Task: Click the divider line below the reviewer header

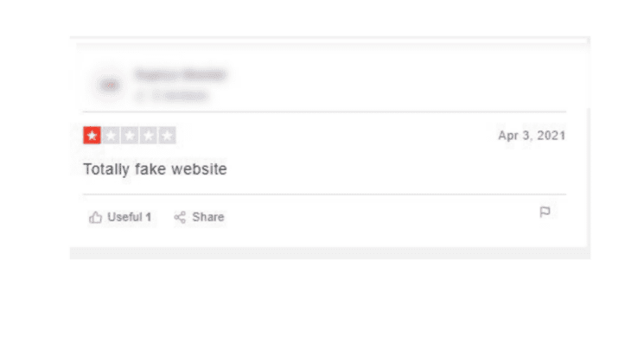Action: coord(324,111)
